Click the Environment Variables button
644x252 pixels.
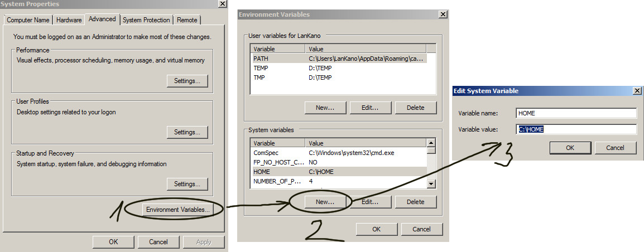point(178,210)
